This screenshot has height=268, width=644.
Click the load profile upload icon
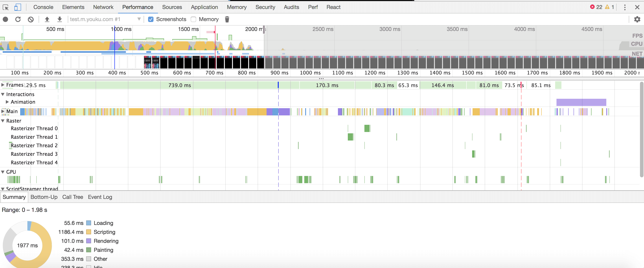(47, 19)
